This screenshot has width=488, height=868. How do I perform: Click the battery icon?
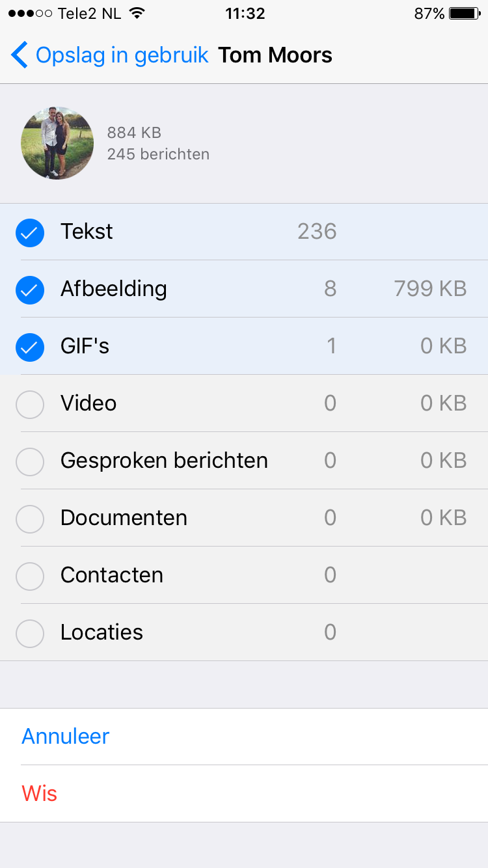(463, 12)
